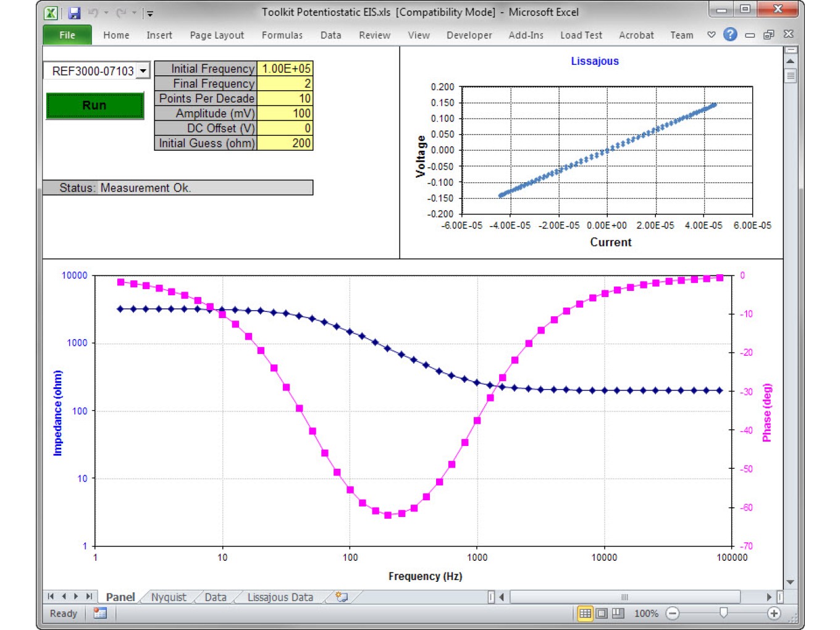Go to last sheet navigation arrow

click(89, 597)
